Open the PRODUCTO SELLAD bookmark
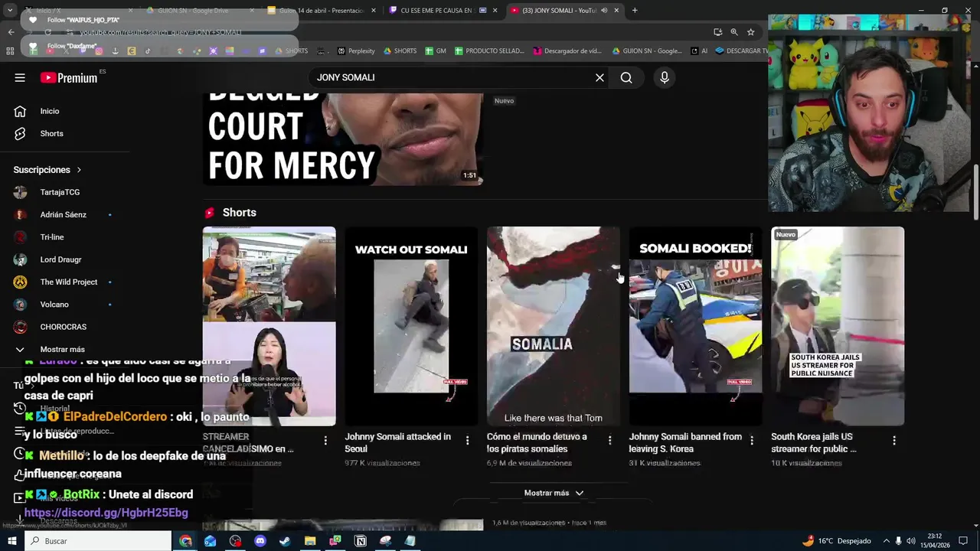Screen dimensions: 980x551 490,51
